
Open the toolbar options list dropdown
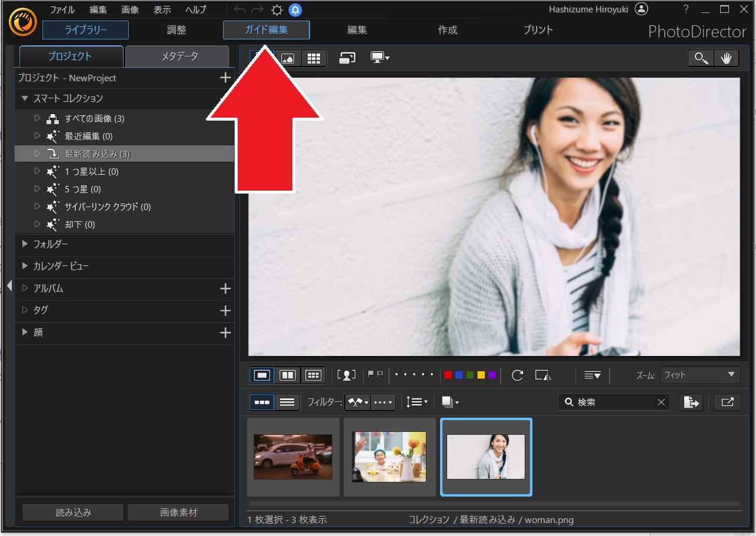pos(592,375)
